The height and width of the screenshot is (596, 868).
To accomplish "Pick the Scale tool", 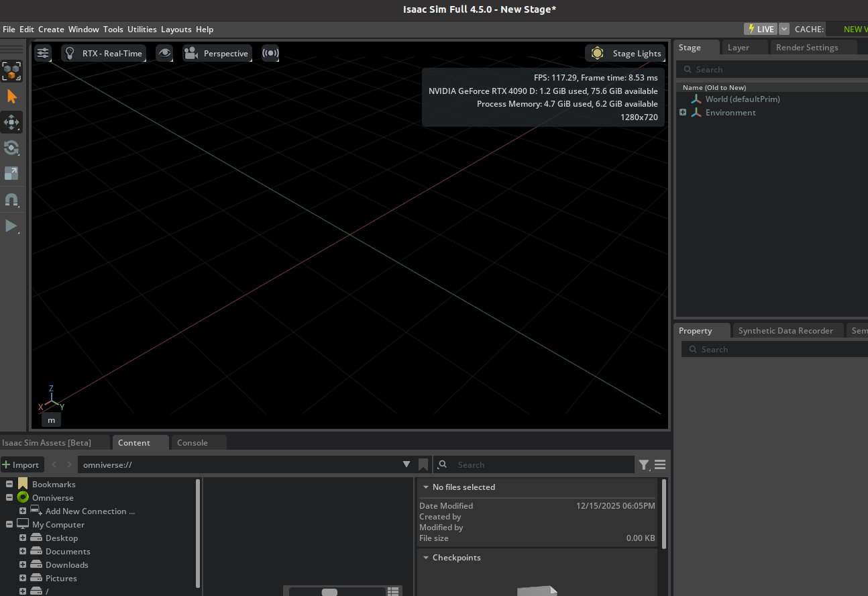I will [11, 174].
